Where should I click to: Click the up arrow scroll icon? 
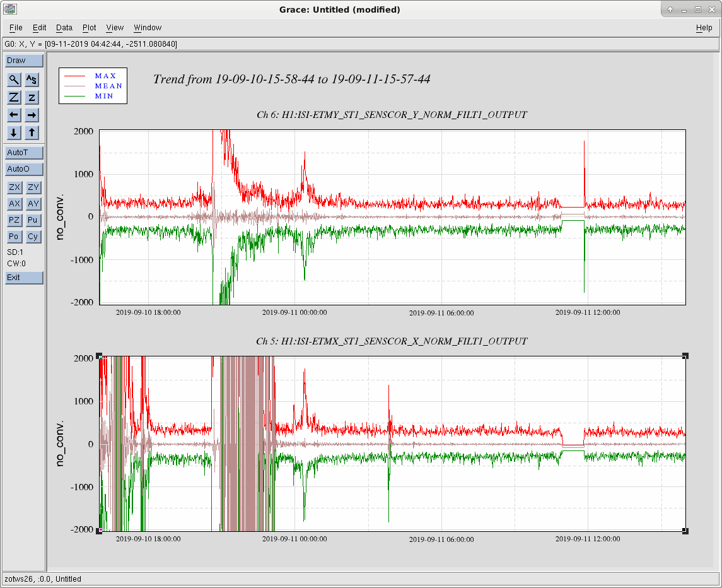[x=32, y=132]
